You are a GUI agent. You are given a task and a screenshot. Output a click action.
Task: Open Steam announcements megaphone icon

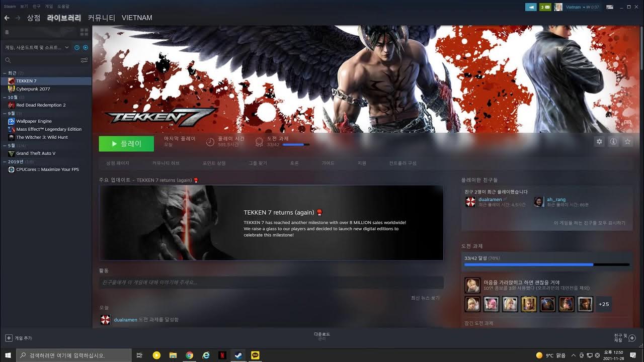pyautogui.click(x=531, y=7)
